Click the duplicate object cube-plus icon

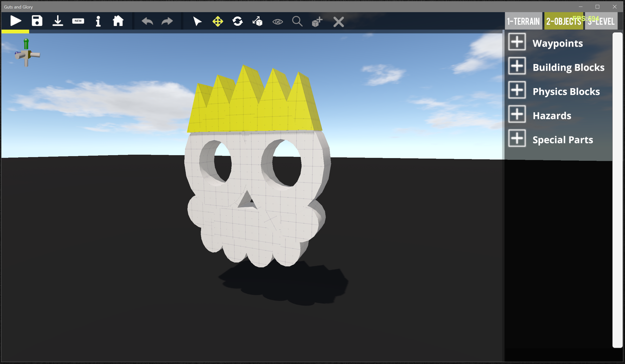[x=317, y=22]
